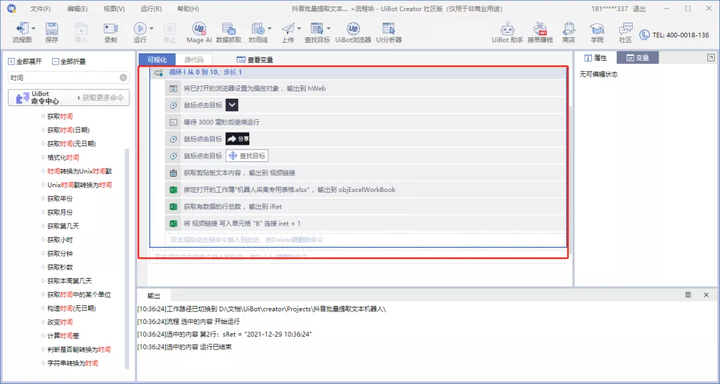Open dropdown arrow next to 流程图
The image size is (720, 384).
[33, 28]
